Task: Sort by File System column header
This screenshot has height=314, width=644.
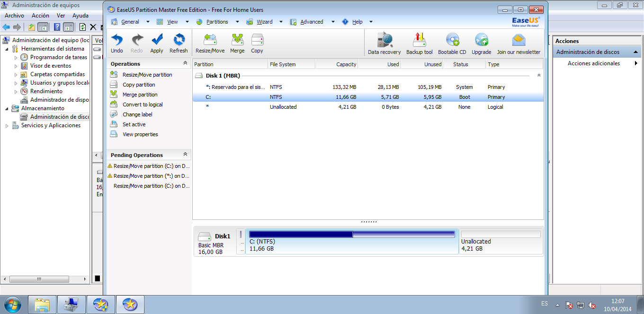Action: tap(291, 64)
